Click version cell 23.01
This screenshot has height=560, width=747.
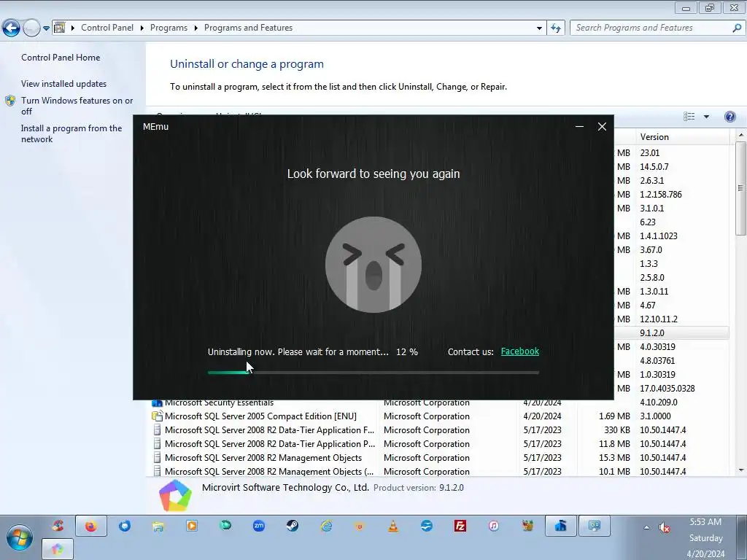(x=650, y=153)
